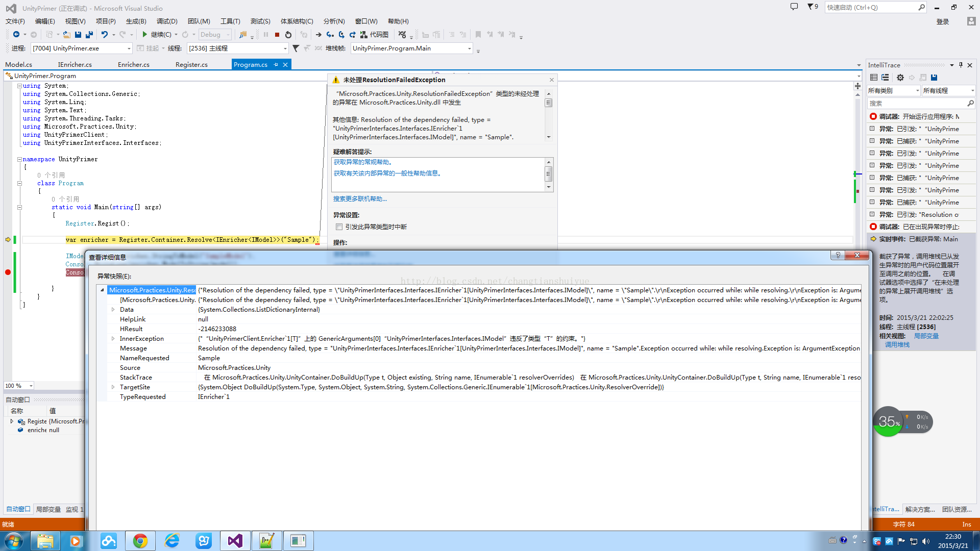Open notifications flag showing 9
980x551 pixels.
(x=813, y=7)
